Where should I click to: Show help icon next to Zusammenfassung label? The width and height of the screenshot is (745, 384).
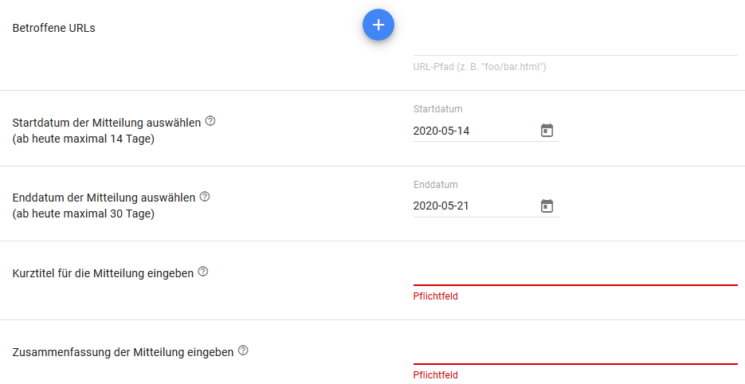(243, 351)
